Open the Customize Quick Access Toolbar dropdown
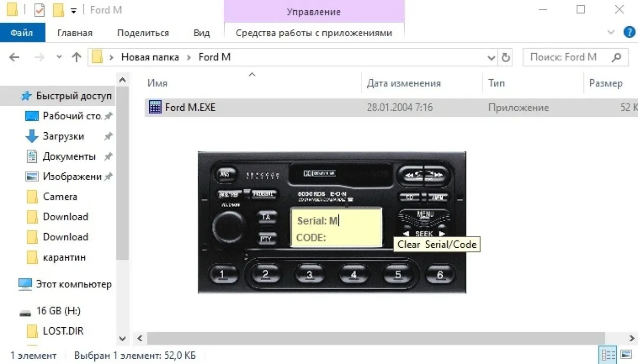The height and width of the screenshot is (364, 638). (73, 10)
